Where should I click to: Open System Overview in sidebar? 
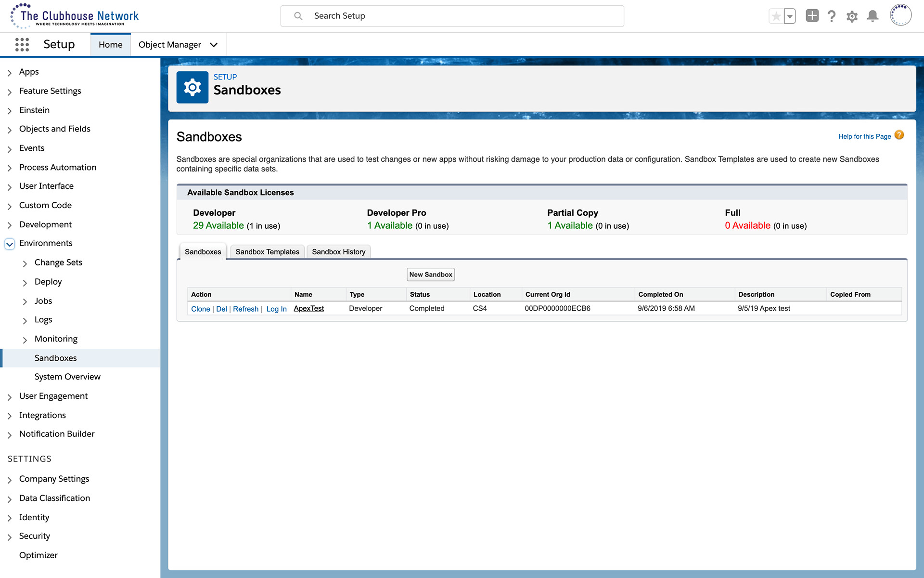tap(67, 377)
